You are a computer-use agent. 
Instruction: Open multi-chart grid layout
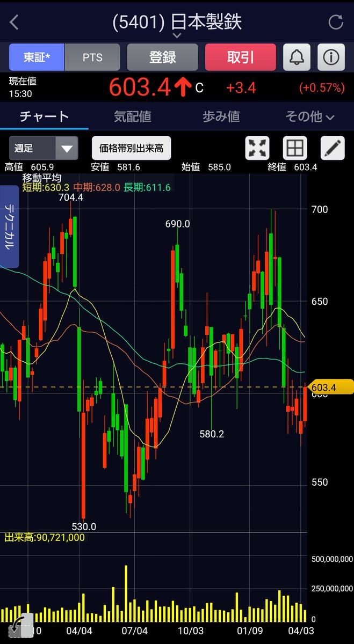point(295,148)
